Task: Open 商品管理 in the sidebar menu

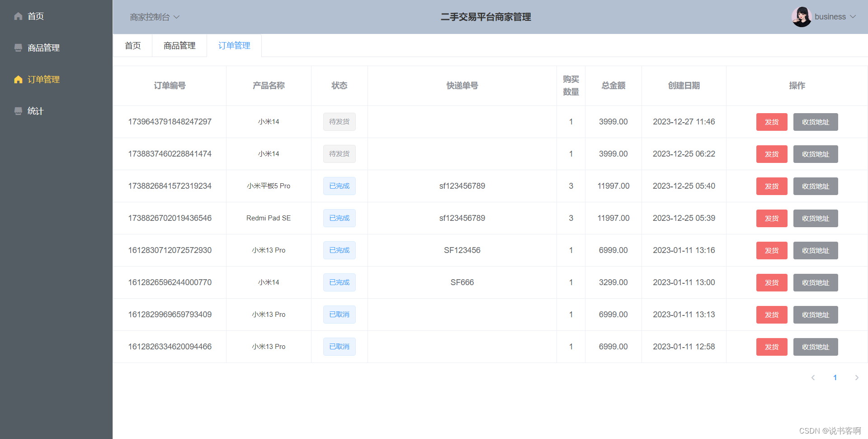Action: pyautogui.click(x=56, y=48)
